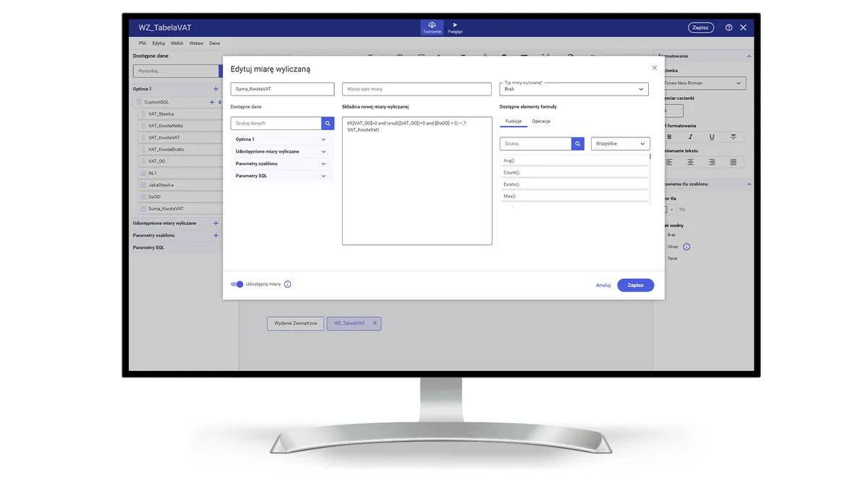Center align text
The width and height of the screenshot is (868, 486).
click(691, 162)
